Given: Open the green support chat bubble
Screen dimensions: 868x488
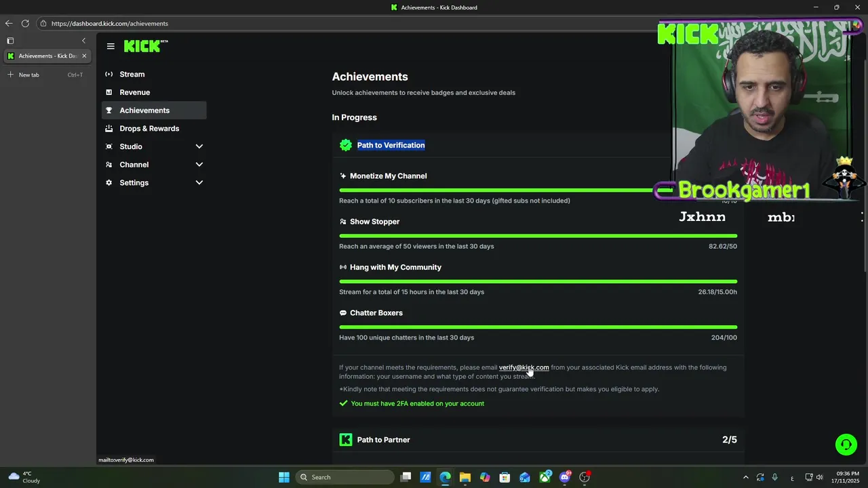Looking at the screenshot, I should coord(846,445).
